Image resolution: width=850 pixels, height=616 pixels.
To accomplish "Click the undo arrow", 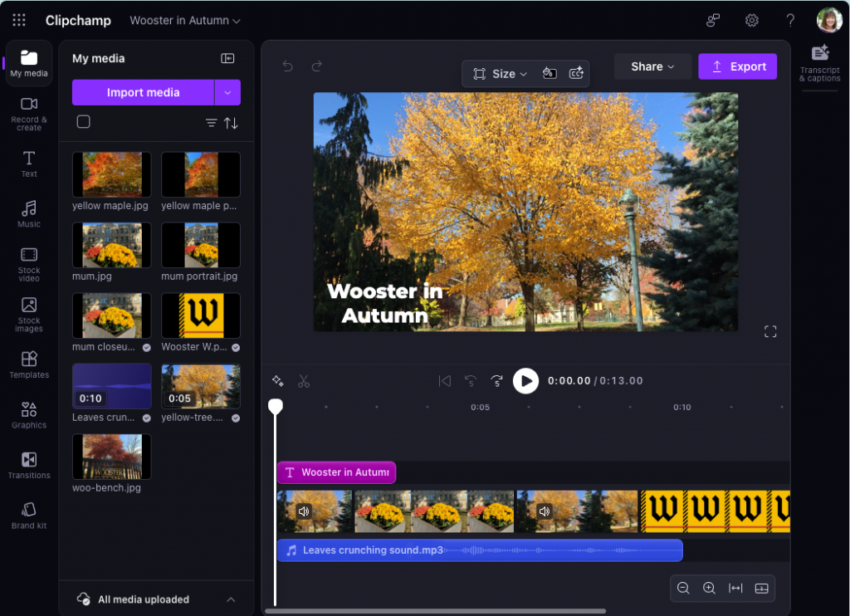I will (288, 66).
